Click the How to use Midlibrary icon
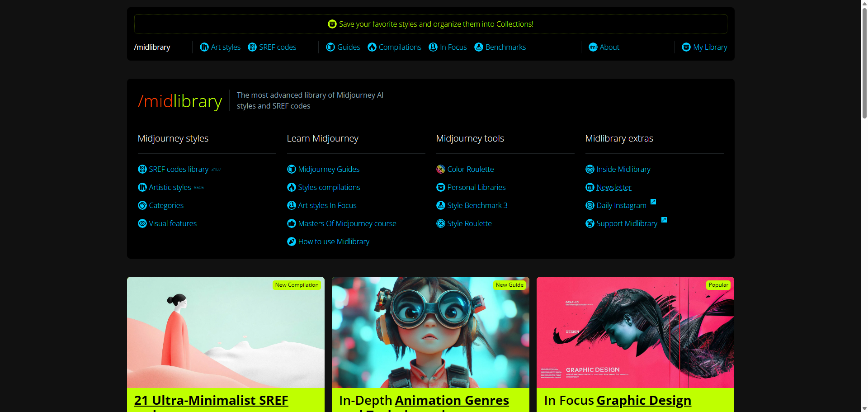 click(292, 242)
